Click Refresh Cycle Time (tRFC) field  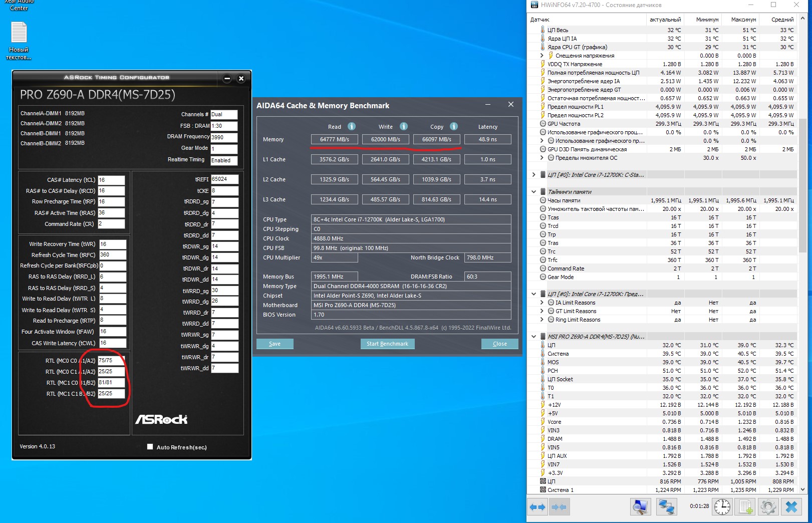click(112, 255)
